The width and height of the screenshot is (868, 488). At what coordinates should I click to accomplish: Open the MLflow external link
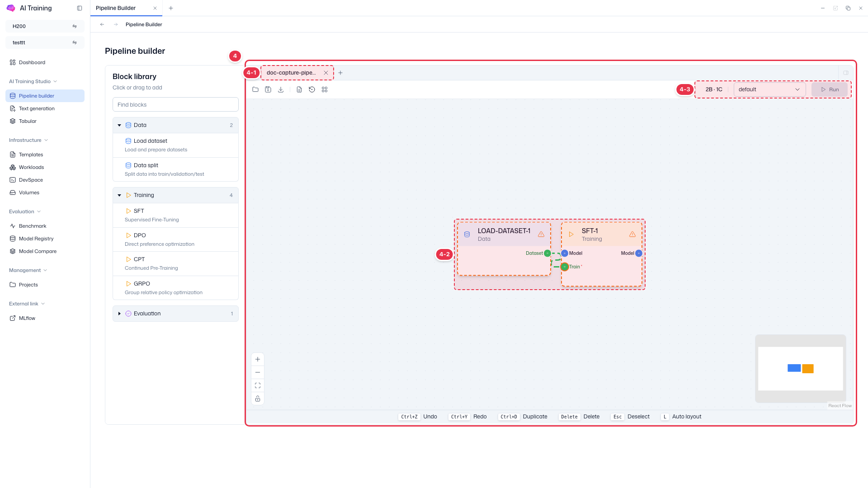pos(45,318)
